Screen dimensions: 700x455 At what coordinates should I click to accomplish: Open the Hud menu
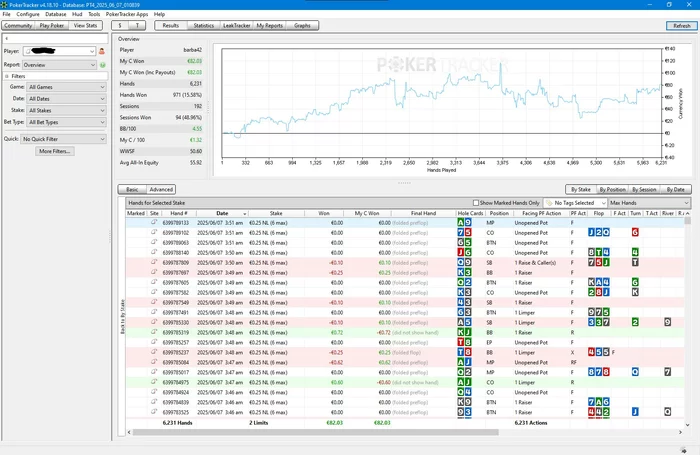coord(77,15)
